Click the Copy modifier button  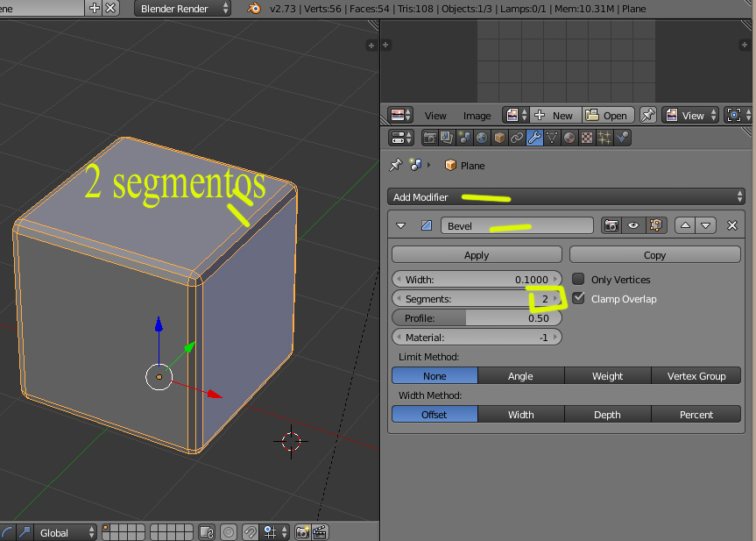tap(654, 255)
